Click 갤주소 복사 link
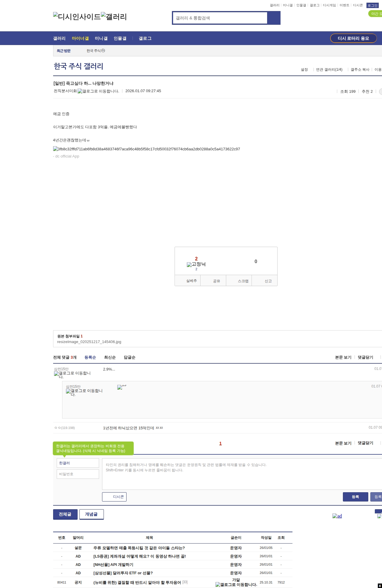The height and width of the screenshot is (588, 382). point(360,70)
